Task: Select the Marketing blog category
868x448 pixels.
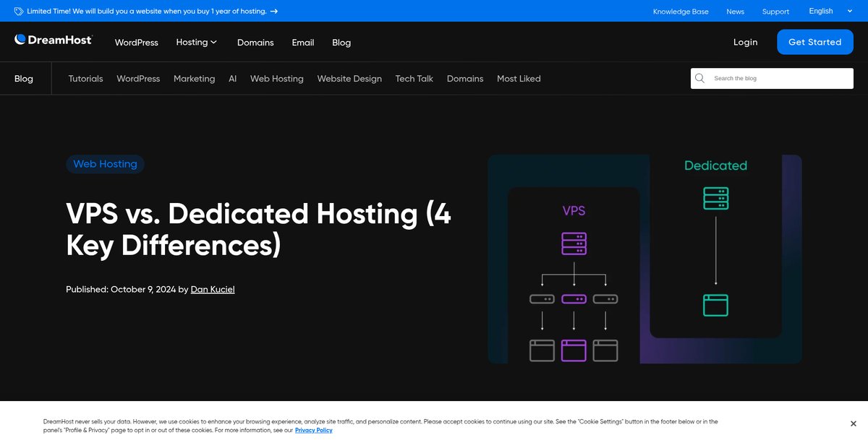Action: point(194,79)
